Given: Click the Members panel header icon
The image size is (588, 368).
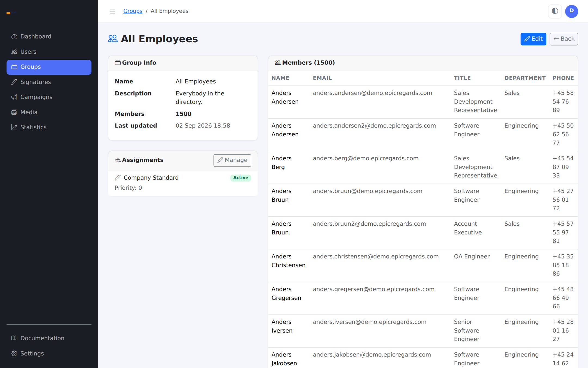Looking at the screenshot, I should (x=278, y=63).
